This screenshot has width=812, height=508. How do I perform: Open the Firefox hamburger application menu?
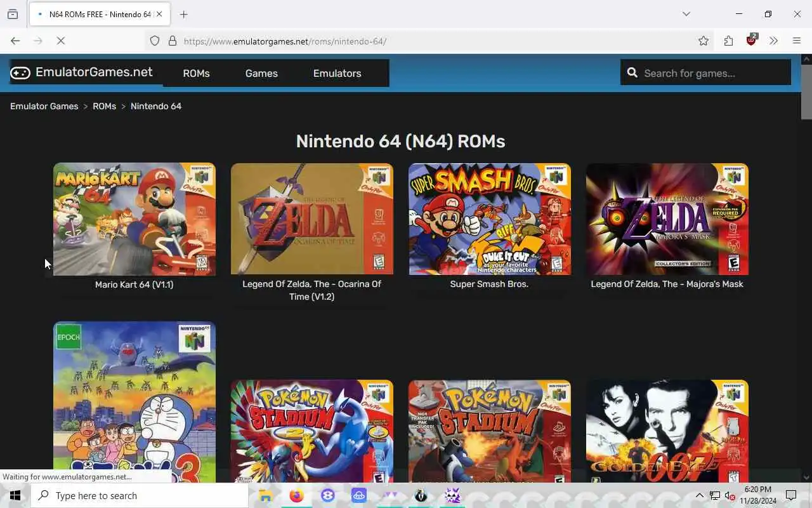pyautogui.click(x=797, y=41)
